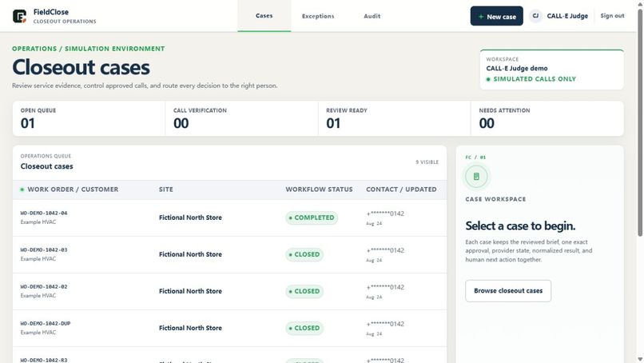Open work order WO-DEMO-1042-03 row
Image resolution: width=644 pixels, height=363 pixels.
229,254
